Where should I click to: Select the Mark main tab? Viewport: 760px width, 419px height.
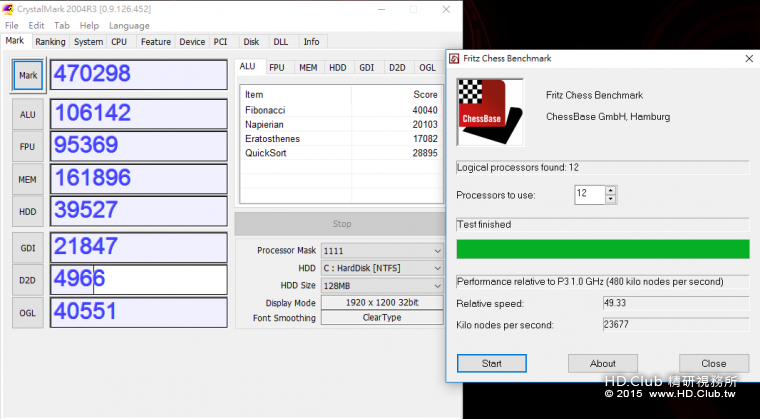(15, 41)
